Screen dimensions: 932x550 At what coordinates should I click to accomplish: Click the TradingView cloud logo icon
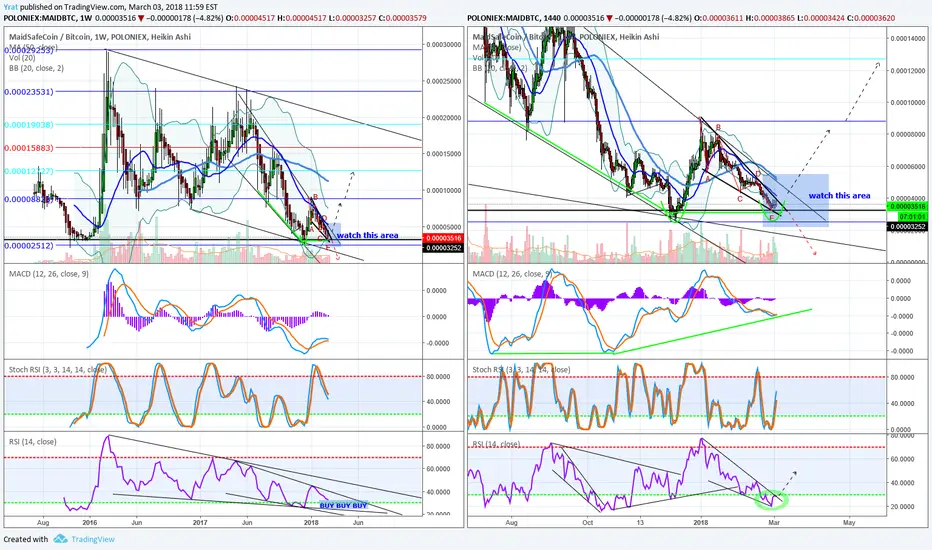[60, 539]
